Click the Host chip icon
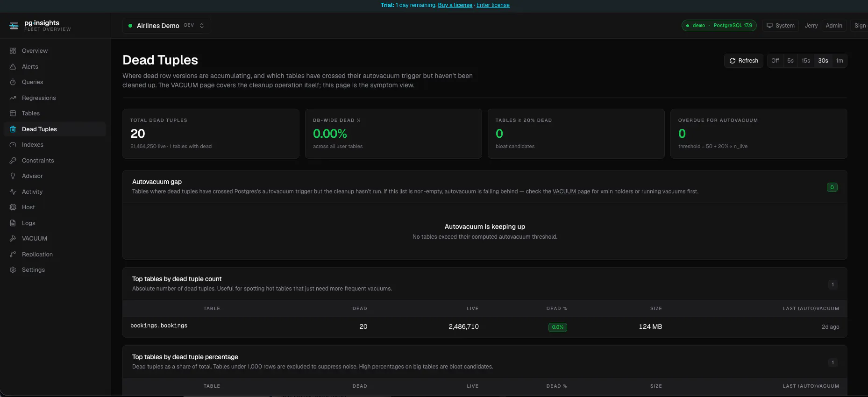 (x=13, y=207)
